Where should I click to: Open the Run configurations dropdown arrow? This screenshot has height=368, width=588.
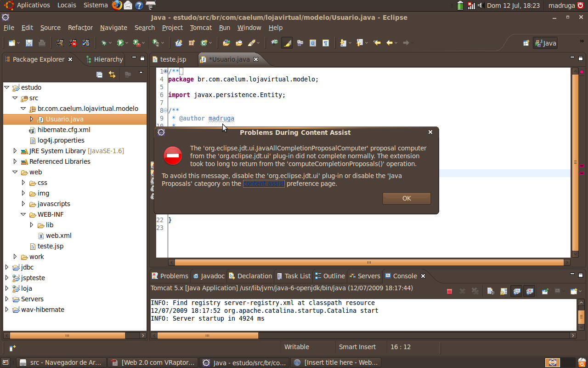(127, 43)
